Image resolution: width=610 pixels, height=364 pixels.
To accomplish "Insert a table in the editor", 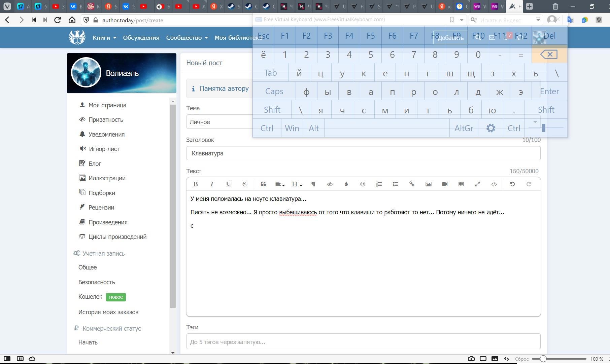I will tap(461, 184).
